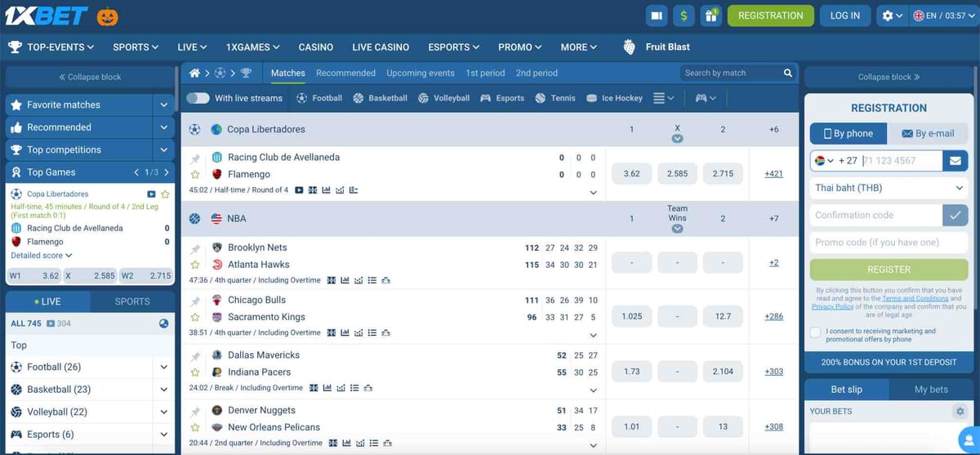980x455 pixels.
Task: Switch to My bets tab
Action: [x=931, y=390]
